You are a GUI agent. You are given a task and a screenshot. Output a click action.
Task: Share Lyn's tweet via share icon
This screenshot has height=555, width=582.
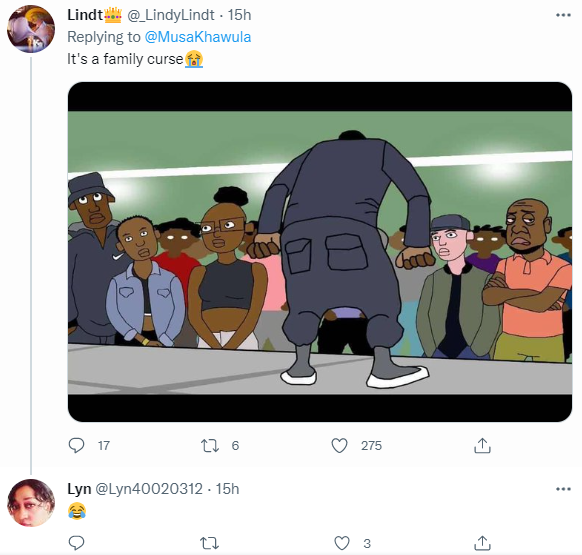[482, 543]
